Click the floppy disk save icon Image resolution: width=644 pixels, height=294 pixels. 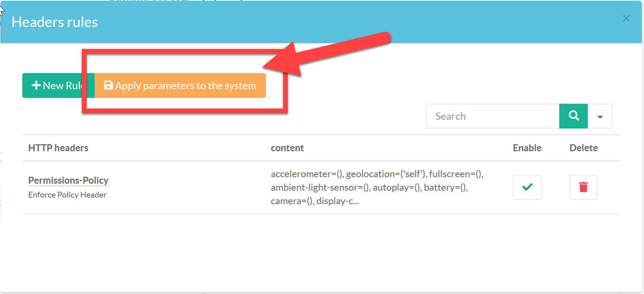[108, 85]
